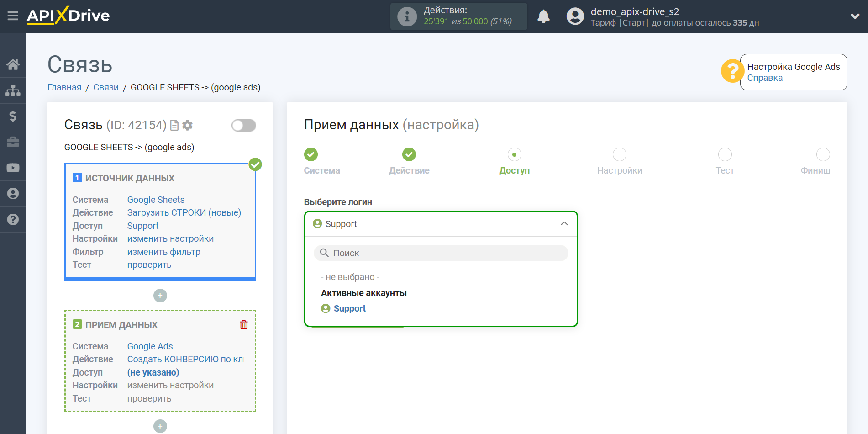Open Google Ads system link
The height and width of the screenshot is (434, 868).
coord(150,346)
